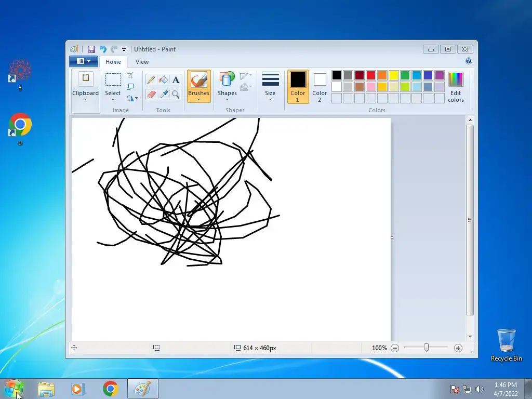
Task: Click the Redo arrow in quick access toolbar
Action: point(114,49)
